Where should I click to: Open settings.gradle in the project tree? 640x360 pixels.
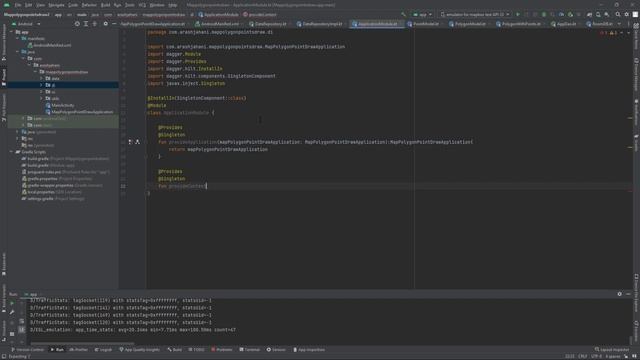pos(53,199)
